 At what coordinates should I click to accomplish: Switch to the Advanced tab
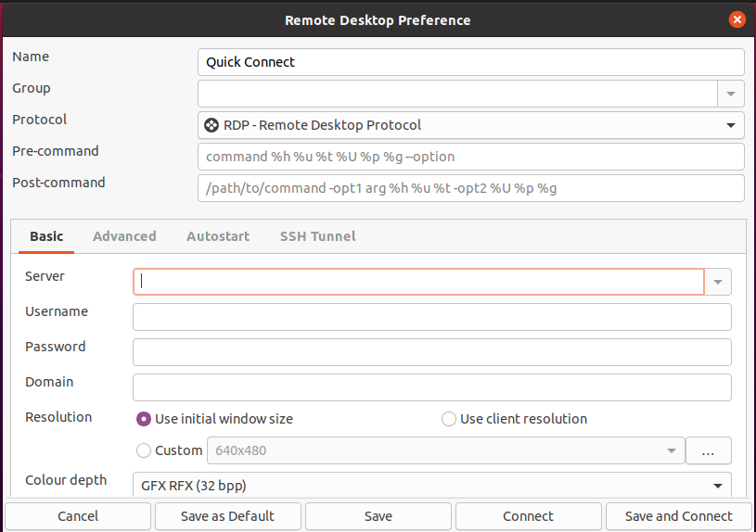coord(124,236)
